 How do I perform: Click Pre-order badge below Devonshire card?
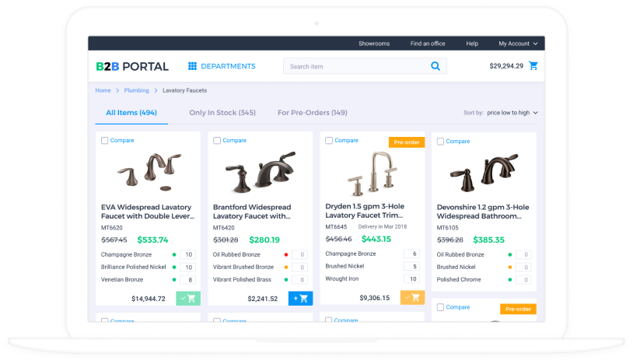[x=518, y=309]
